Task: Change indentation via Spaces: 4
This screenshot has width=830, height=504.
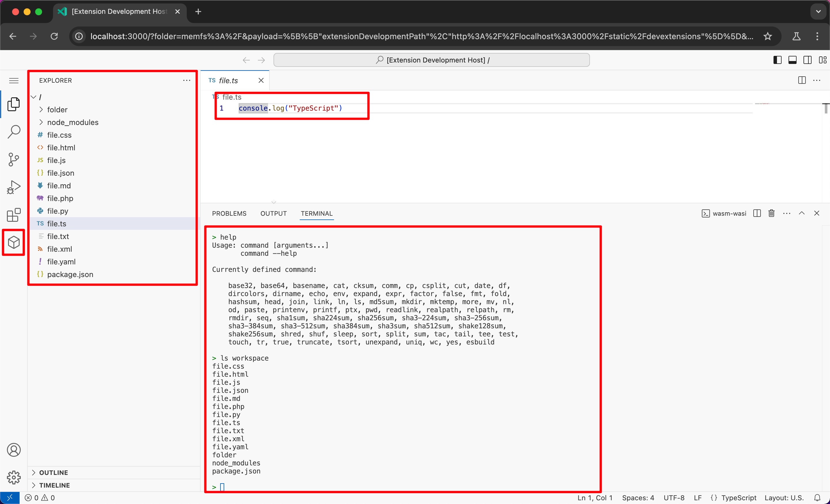Action: click(x=638, y=498)
